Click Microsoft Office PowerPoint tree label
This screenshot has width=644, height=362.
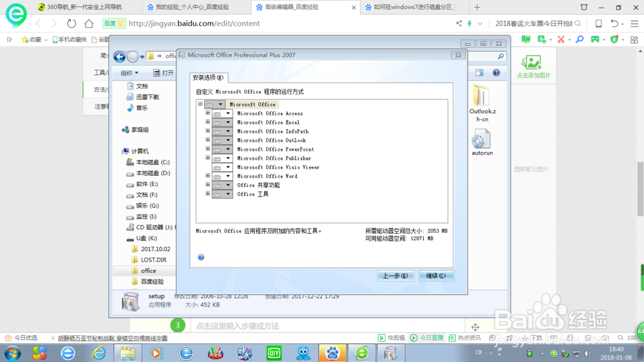275,149
